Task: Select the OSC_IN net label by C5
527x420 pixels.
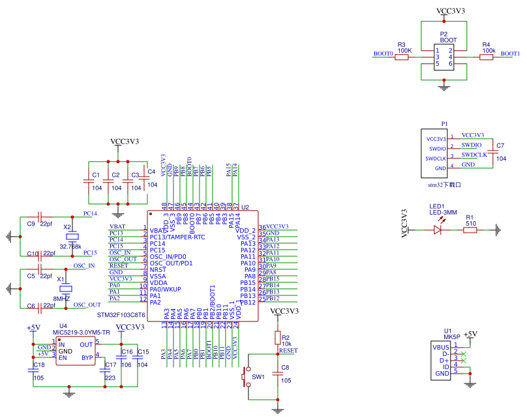Action: click(x=83, y=265)
